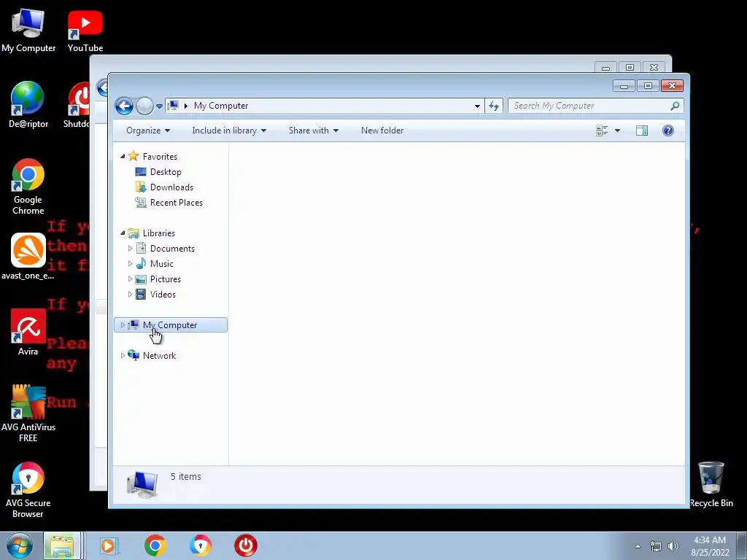The height and width of the screenshot is (560, 747).
Task: Go back with the Explorer back arrow
Action: coord(124,106)
